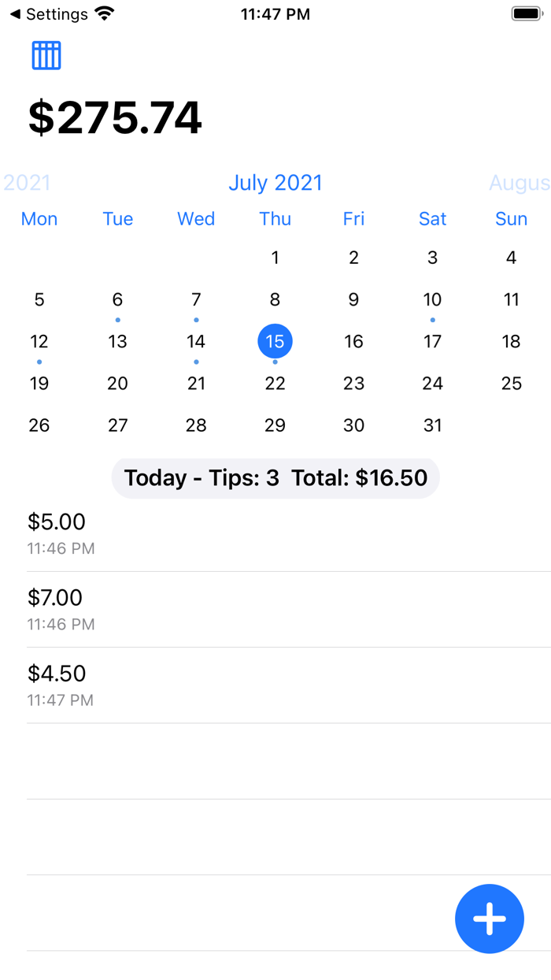Open the $4.50 tip logged at 11:47 PM
Screen dimensions: 551x980
click(x=57, y=674)
